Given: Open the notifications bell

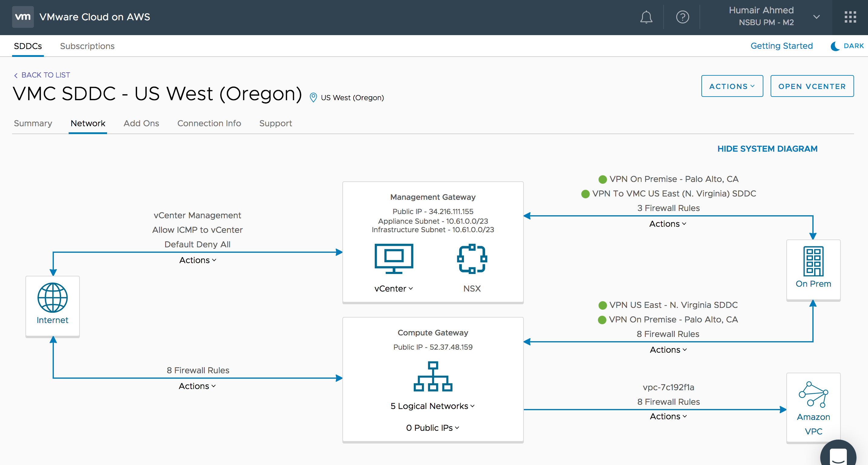Looking at the screenshot, I should [x=646, y=17].
